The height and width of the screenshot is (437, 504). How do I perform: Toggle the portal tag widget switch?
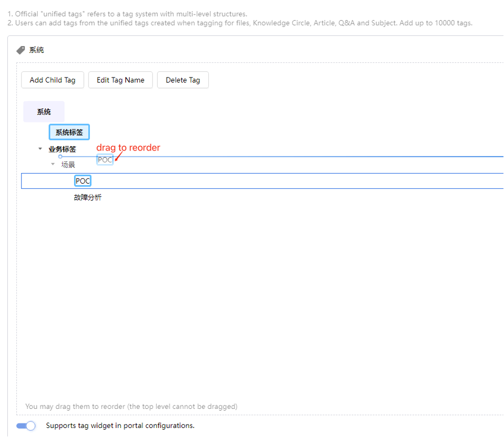pyautogui.click(x=26, y=426)
